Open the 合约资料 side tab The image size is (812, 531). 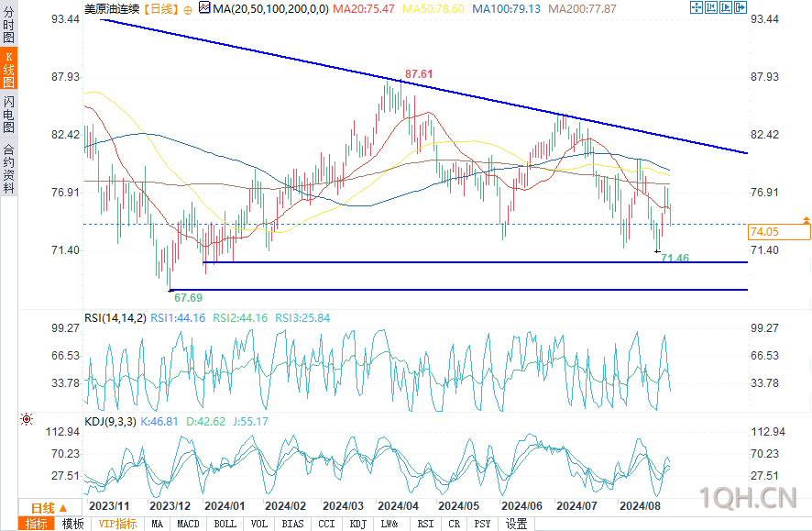tap(8, 169)
